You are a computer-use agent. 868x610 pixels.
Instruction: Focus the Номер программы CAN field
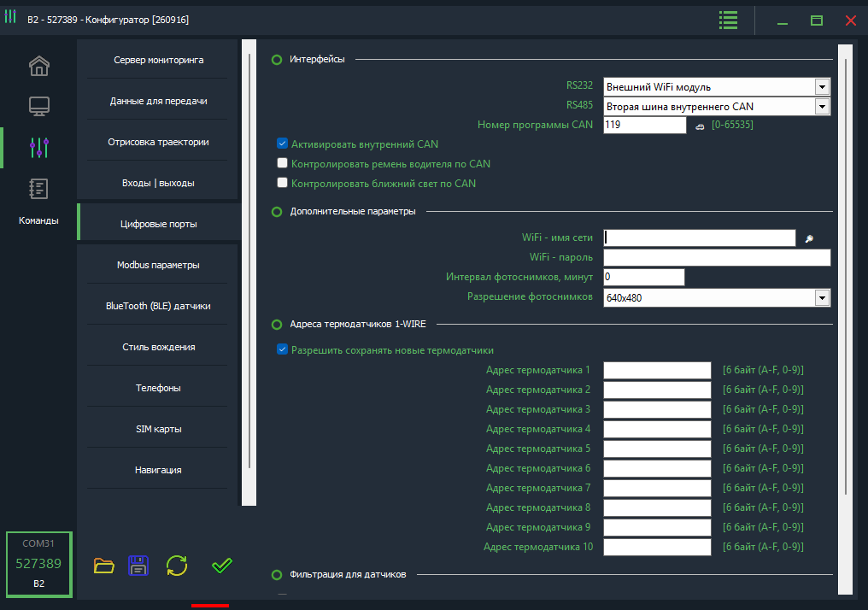pyautogui.click(x=644, y=125)
